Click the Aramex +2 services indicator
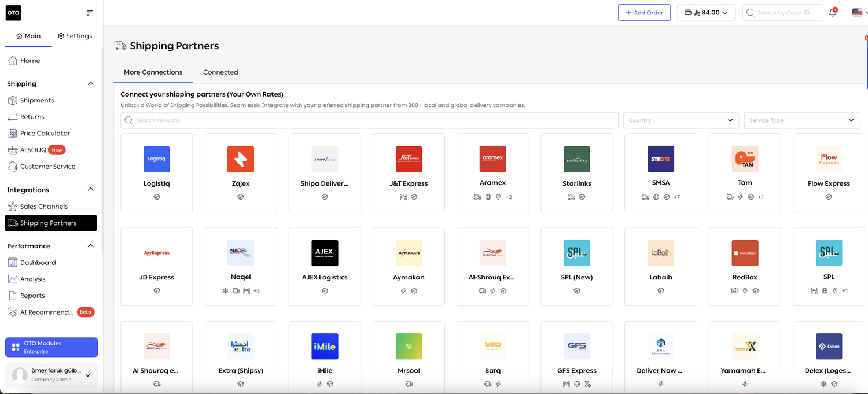868x394 pixels. click(509, 197)
